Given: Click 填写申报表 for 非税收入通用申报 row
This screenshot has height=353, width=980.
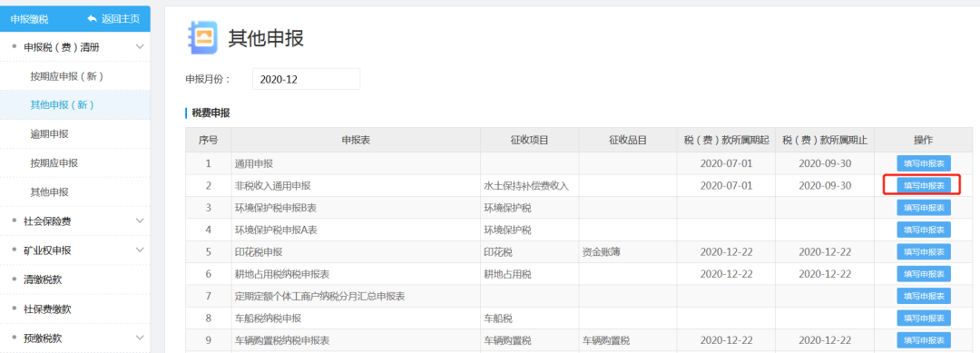Looking at the screenshot, I should [x=924, y=185].
